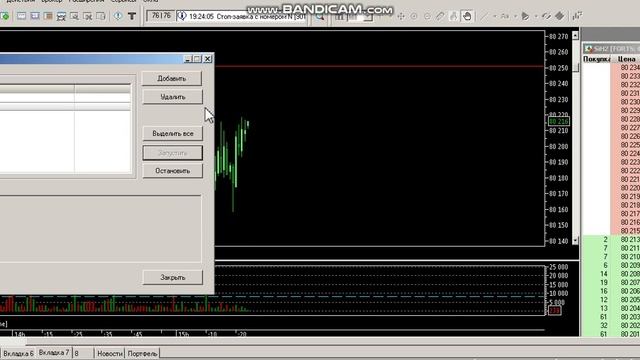
Task: Click the bar chart settings icon at toolbar end
Action: [577, 16]
